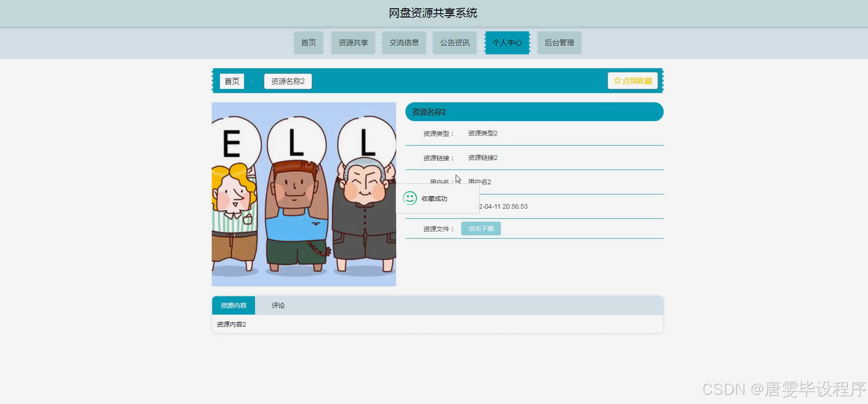Select the 个人中心 navigation item

[507, 43]
